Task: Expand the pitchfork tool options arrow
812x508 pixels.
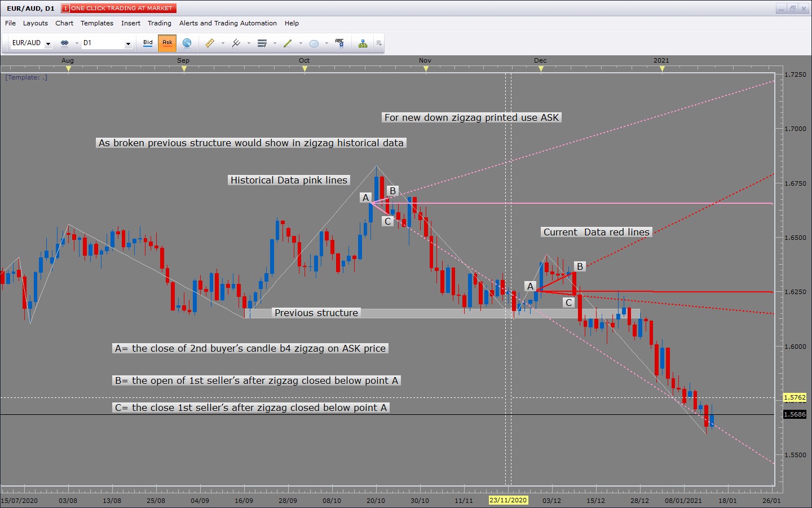Action: pos(249,43)
